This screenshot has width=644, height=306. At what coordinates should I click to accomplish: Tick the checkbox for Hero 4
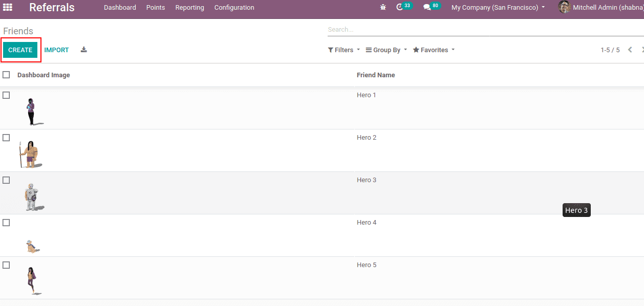[6, 223]
